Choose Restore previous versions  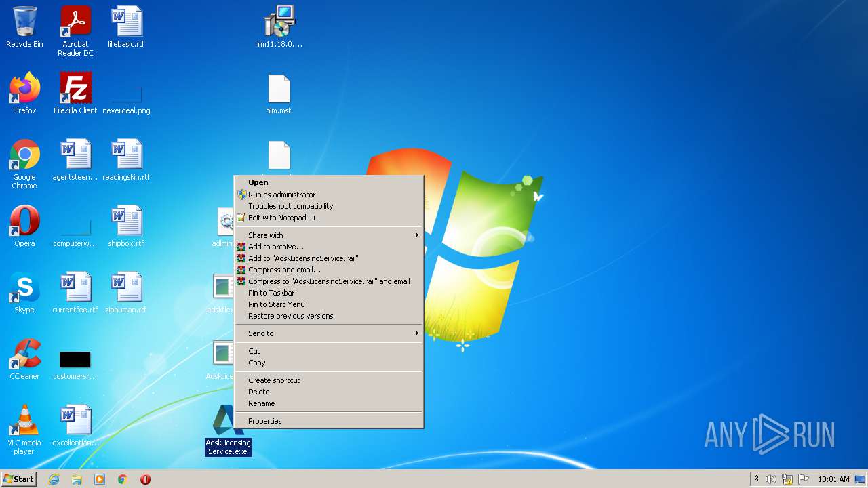pyautogui.click(x=329, y=316)
